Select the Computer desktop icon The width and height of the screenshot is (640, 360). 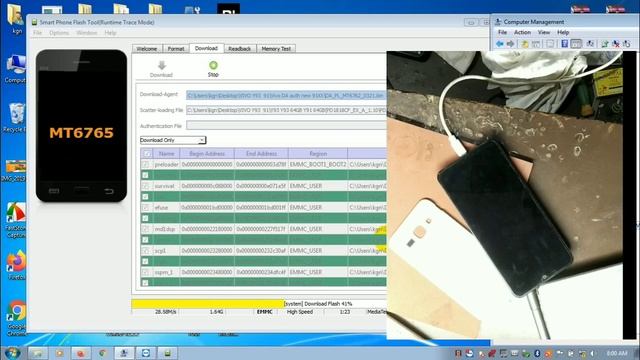pyautogui.click(x=16, y=69)
